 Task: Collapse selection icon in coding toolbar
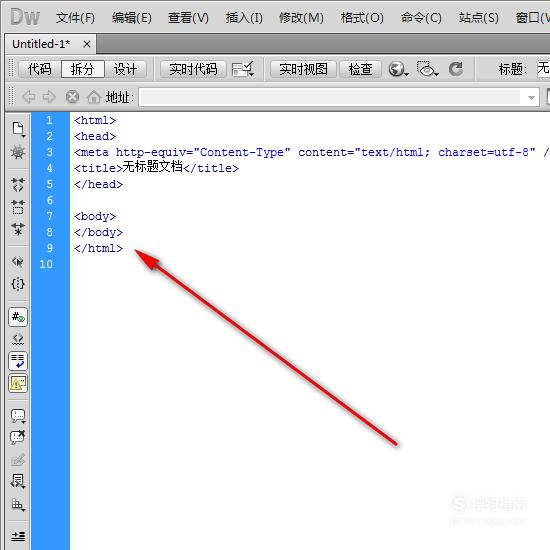18,207
